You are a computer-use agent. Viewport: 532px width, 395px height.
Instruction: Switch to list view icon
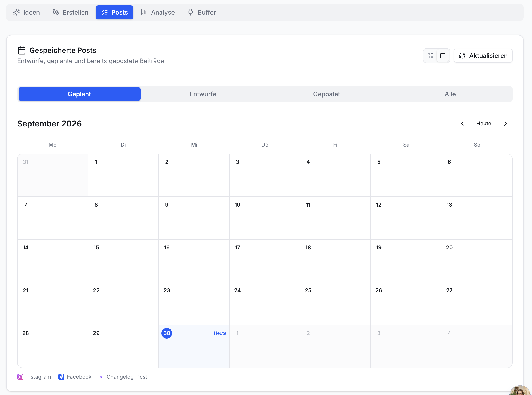coord(430,56)
